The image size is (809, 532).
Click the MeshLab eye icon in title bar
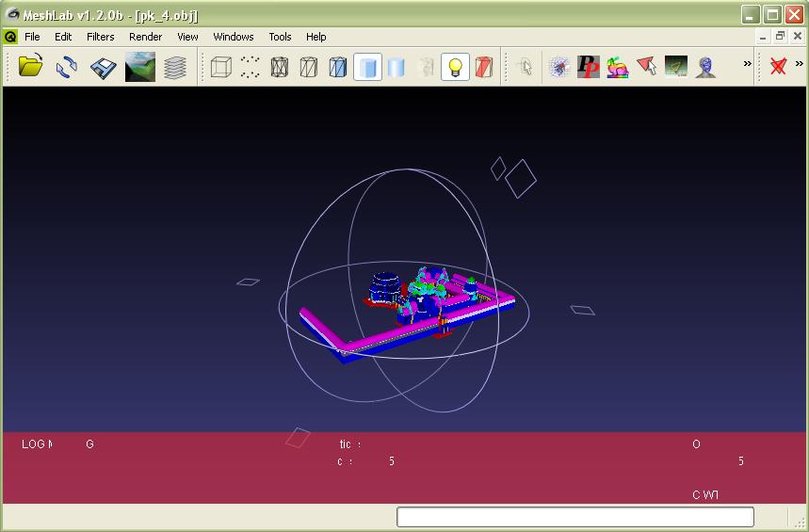point(12,14)
